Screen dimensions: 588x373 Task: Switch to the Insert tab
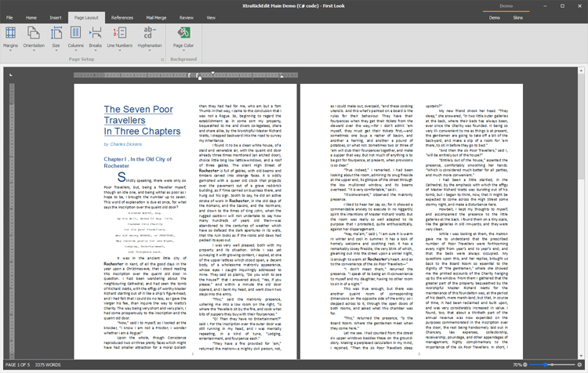coord(56,17)
